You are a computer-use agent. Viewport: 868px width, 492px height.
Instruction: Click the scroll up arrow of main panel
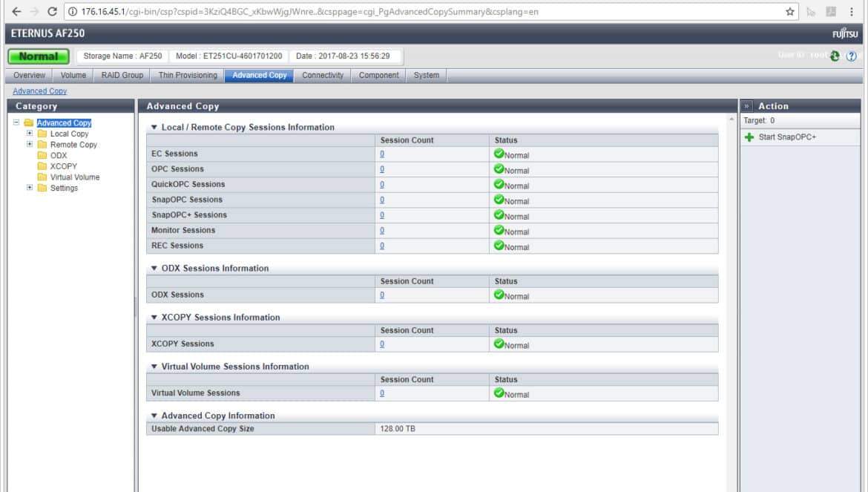point(731,119)
